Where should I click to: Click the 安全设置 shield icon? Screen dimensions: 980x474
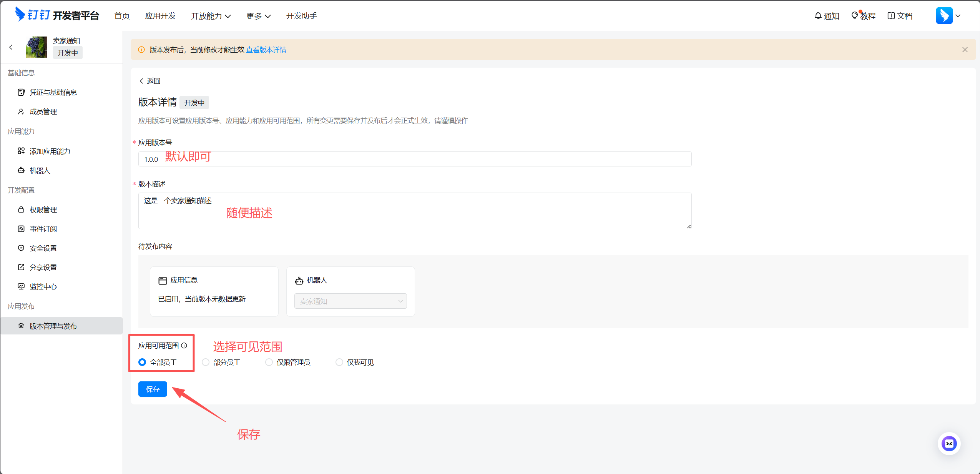coord(21,248)
